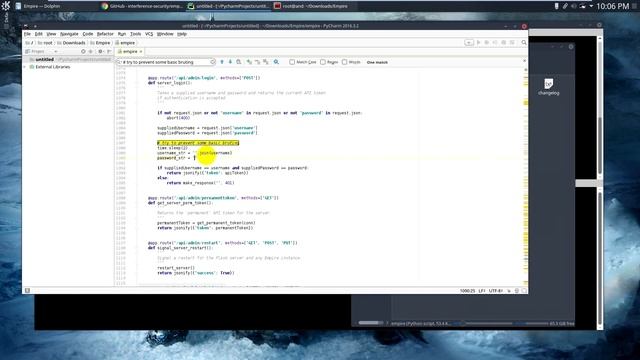Enable Words checkbox
640x360 pixels.
point(344,62)
